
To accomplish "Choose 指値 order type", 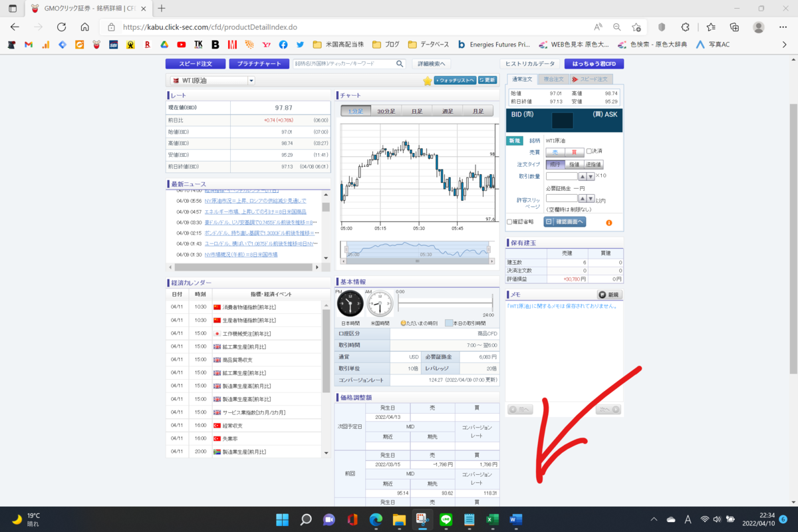I will (574, 164).
